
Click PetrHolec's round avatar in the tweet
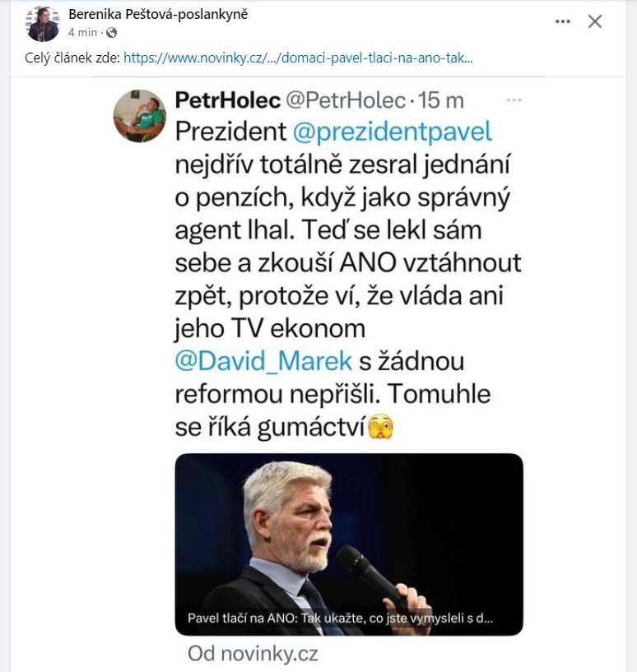click(139, 117)
